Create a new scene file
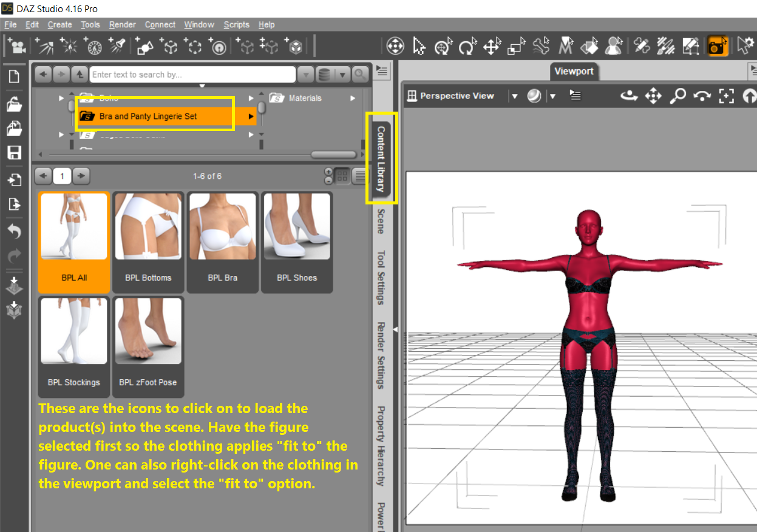The width and height of the screenshot is (757, 532). (14, 77)
